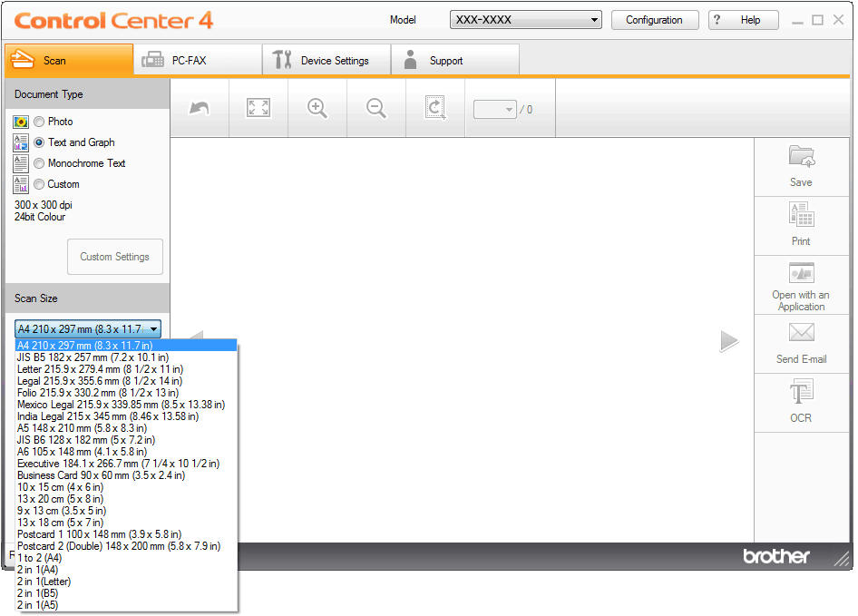Click the Help button
This screenshot has width=858, height=616.
(743, 20)
